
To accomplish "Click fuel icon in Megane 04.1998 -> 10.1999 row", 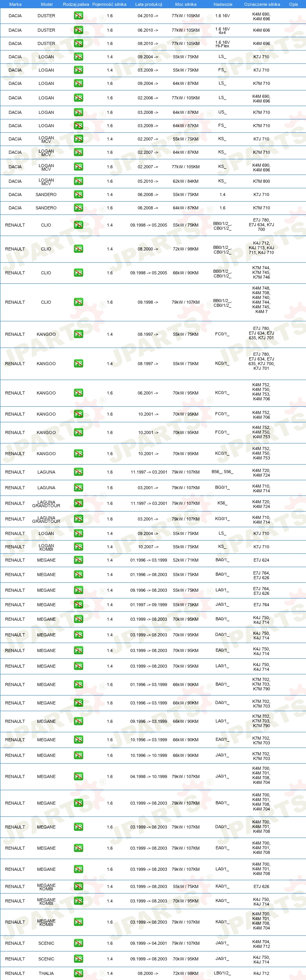I will click(x=78, y=776).
